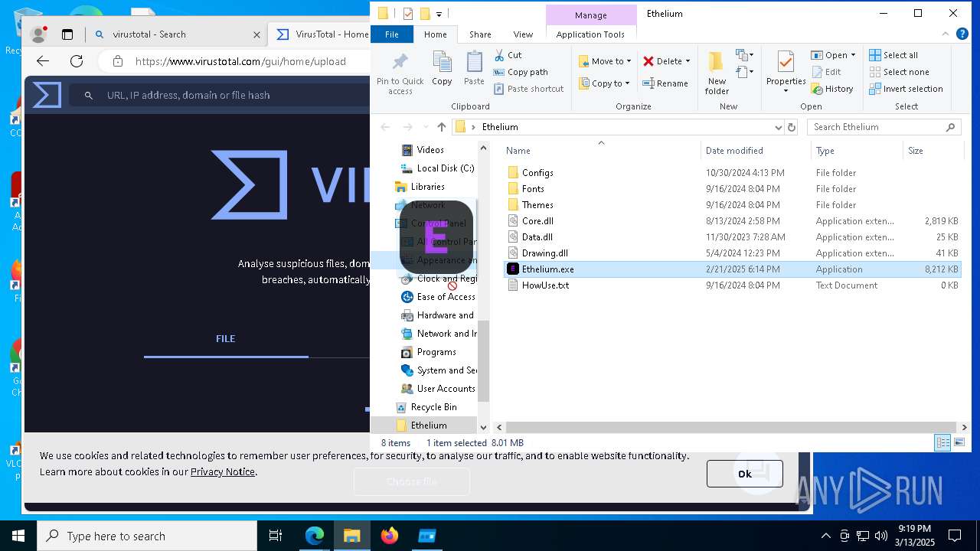Image resolution: width=980 pixels, height=551 pixels.
Task: Go up one folder level
Action: (x=442, y=127)
